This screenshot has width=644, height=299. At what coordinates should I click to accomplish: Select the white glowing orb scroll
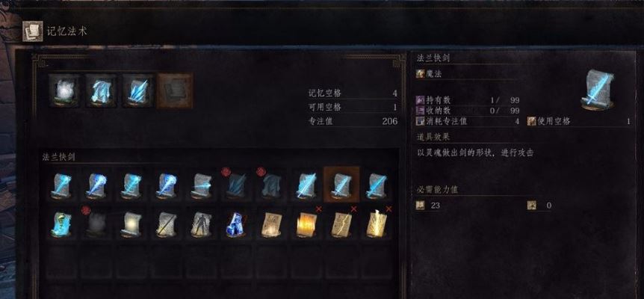click(131, 224)
